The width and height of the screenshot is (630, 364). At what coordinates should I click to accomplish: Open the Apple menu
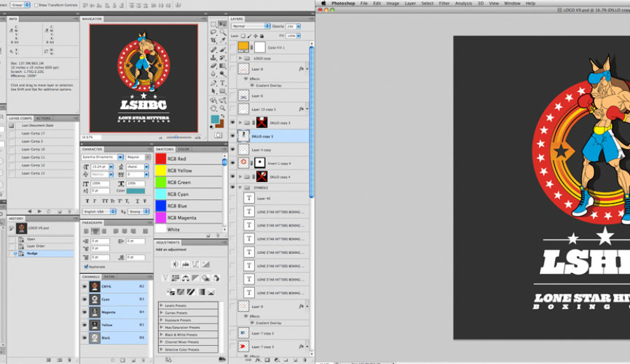[x=323, y=3]
